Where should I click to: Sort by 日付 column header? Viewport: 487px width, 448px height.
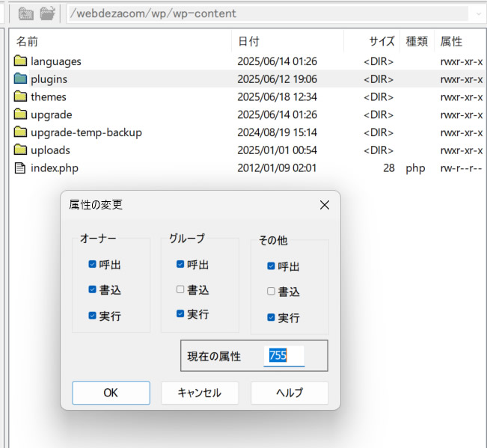click(248, 41)
